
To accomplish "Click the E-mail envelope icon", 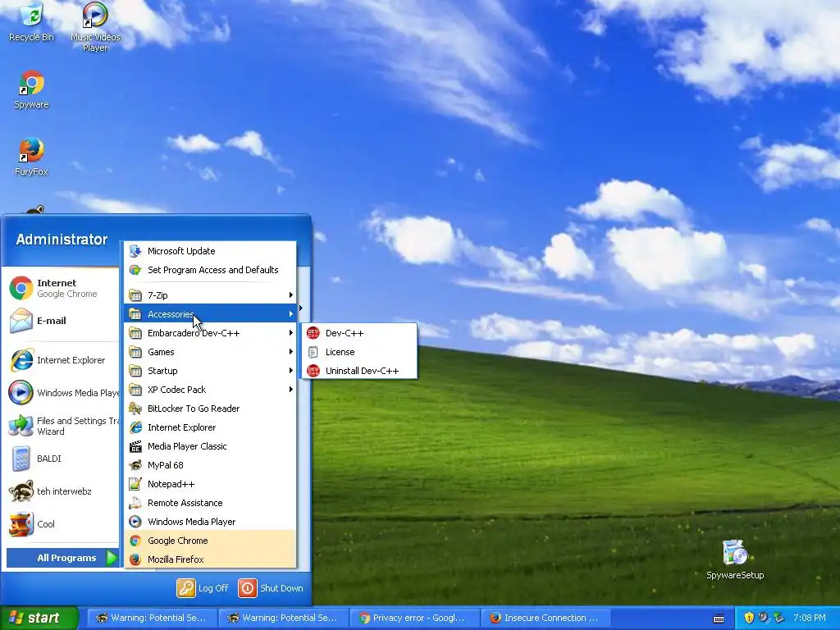I will coord(21,321).
